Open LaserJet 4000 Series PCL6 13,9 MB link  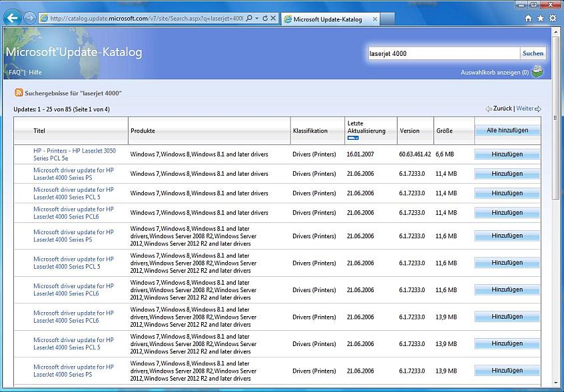click(73, 317)
